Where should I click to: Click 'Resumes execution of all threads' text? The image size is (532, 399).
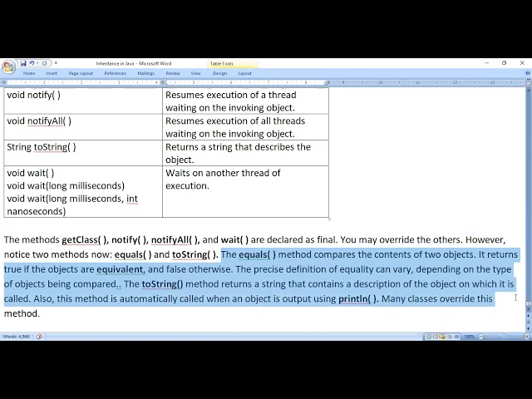235,121
